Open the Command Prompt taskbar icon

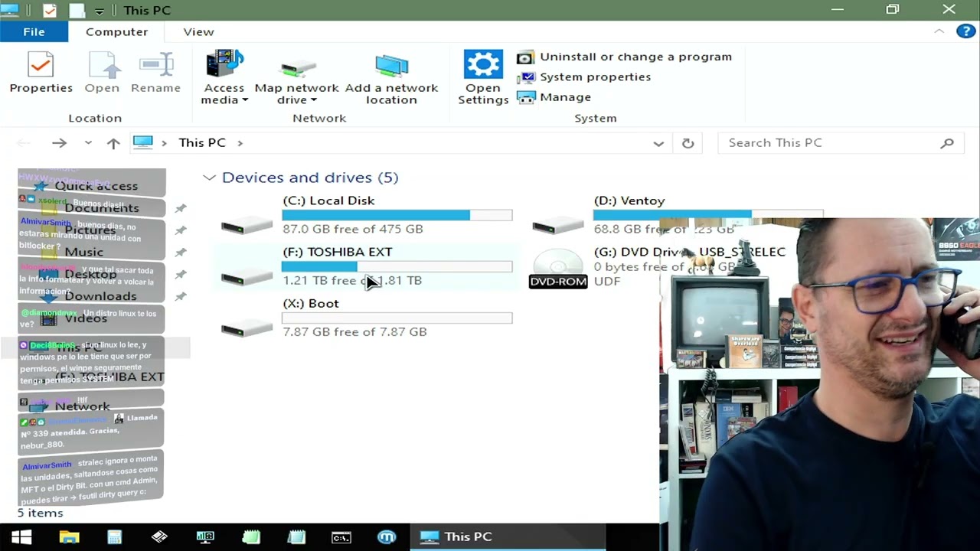click(341, 537)
